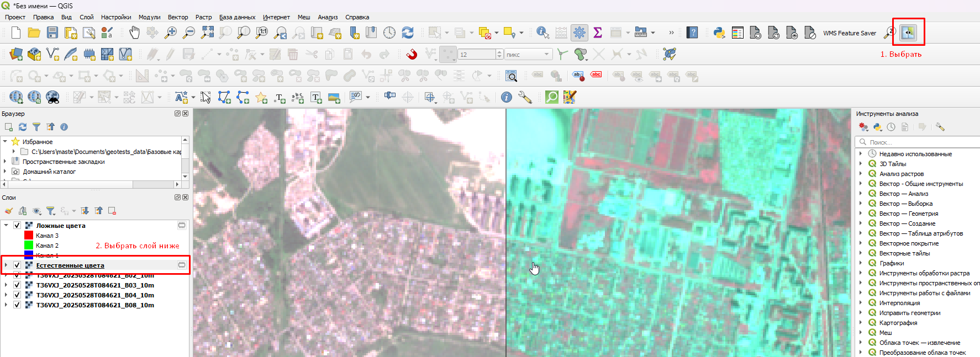Open the Растр menu

[x=203, y=17]
